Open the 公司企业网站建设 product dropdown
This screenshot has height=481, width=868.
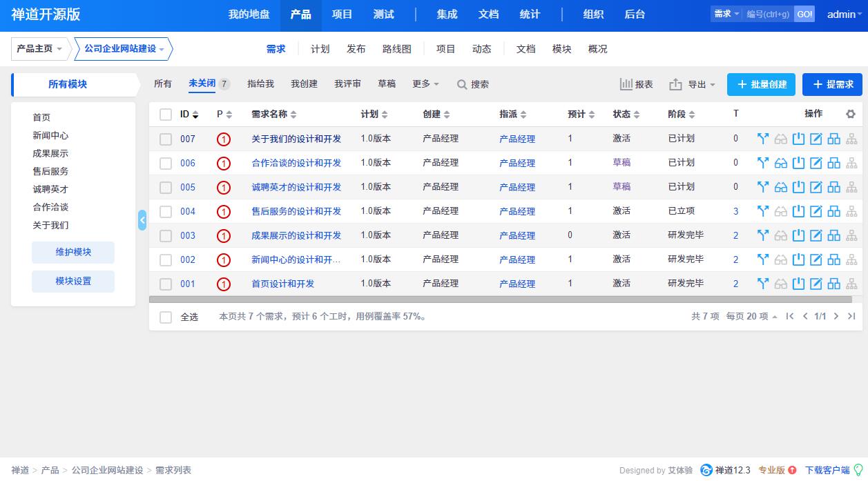(124, 49)
